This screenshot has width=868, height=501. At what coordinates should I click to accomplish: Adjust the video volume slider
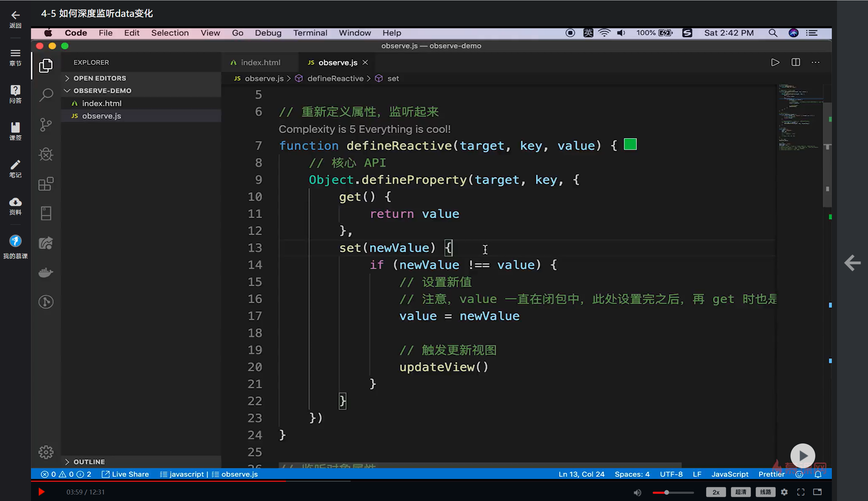pyautogui.click(x=666, y=492)
